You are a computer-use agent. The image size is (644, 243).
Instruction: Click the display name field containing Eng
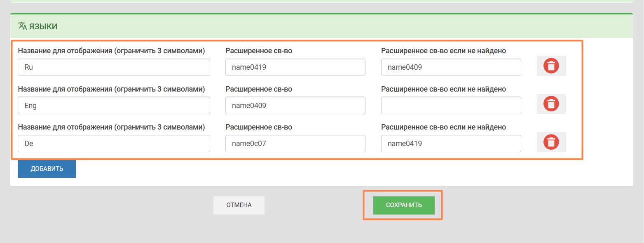(114, 106)
